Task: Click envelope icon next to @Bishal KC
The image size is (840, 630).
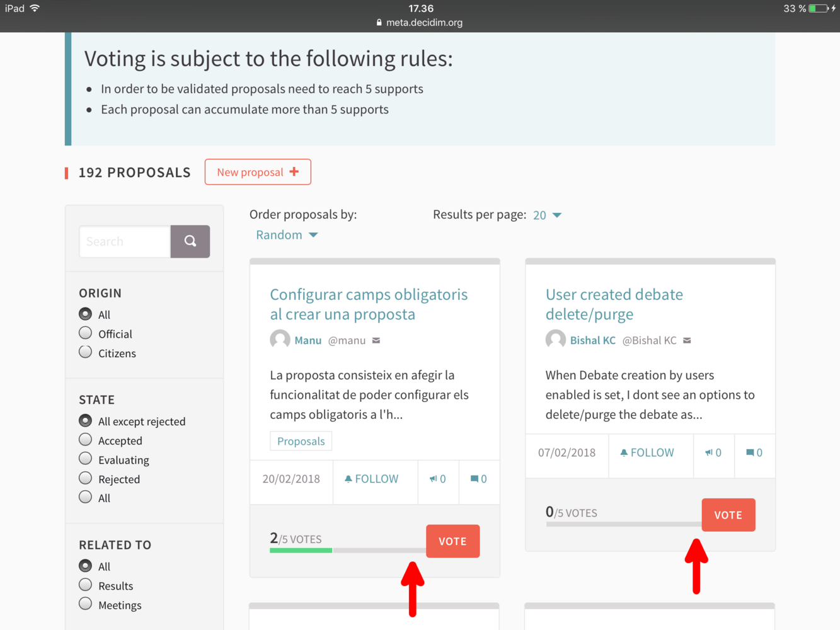Action: tap(687, 341)
